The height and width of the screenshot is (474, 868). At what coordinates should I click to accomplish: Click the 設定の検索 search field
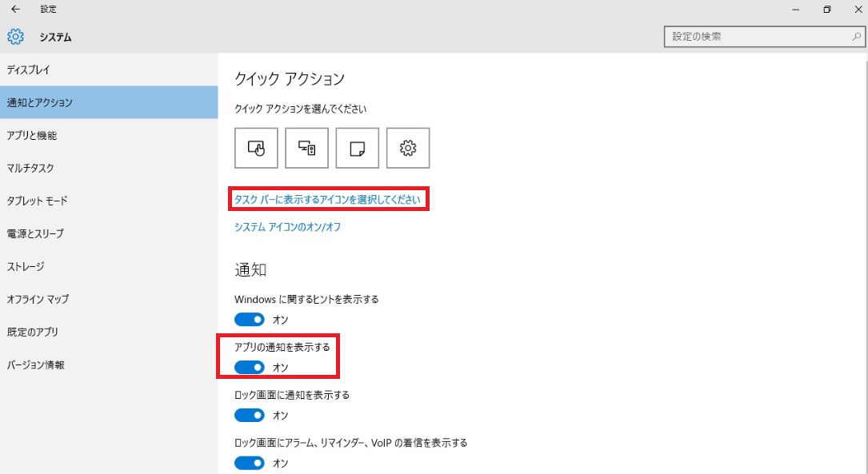coord(764,37)
